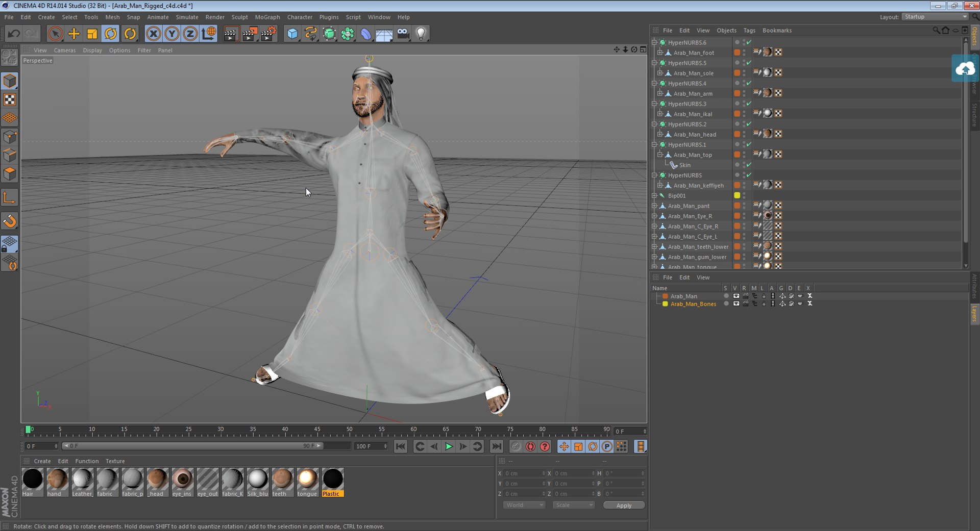Select the Scale tool
Viewport: 980px width, 531px height.
pyautogui.click(x=92, y=34)
